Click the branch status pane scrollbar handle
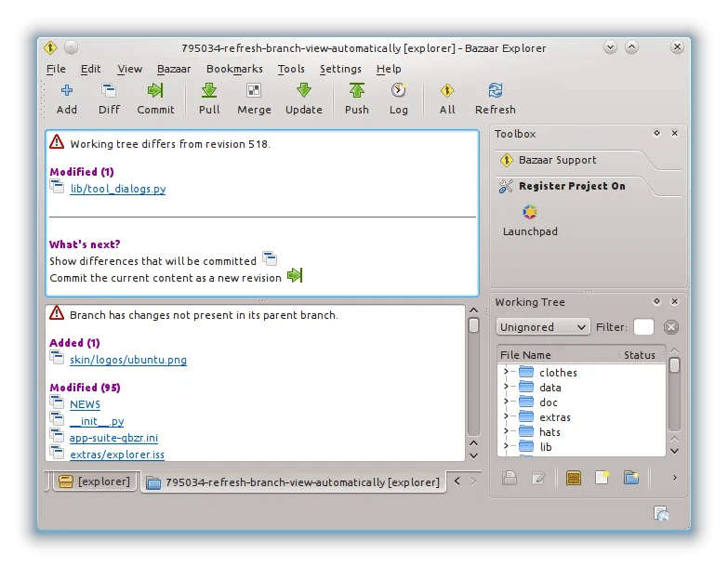The height and width of the screenshot is (567, 728). point(473,325)
